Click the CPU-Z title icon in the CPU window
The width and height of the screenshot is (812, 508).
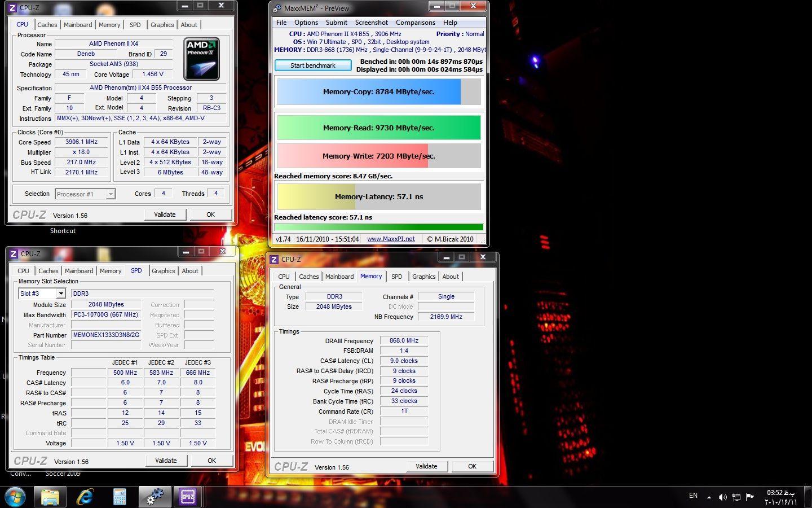click(12, 8)
